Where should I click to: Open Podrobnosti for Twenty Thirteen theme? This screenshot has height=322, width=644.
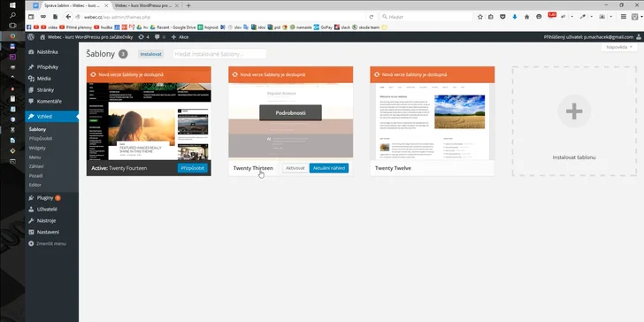click(290, 113)
